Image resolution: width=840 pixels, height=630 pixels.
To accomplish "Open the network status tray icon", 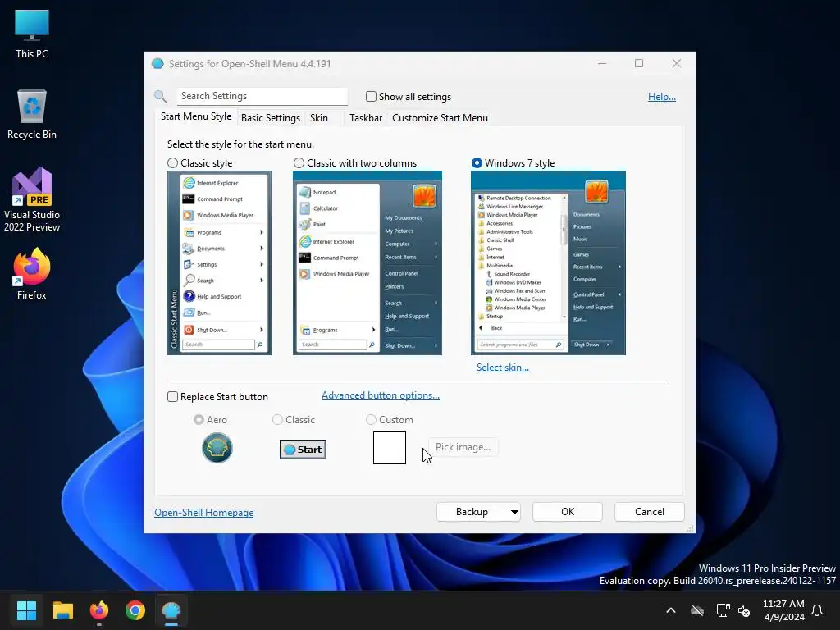I will [x=723, y=610].
